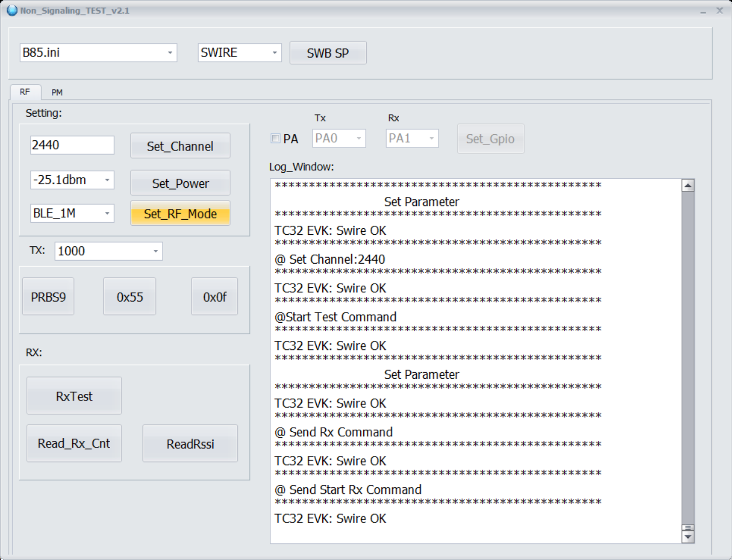Send the 0x0f TX pattern
This screenshot has width=732, height=560.
tap(214, 297)
